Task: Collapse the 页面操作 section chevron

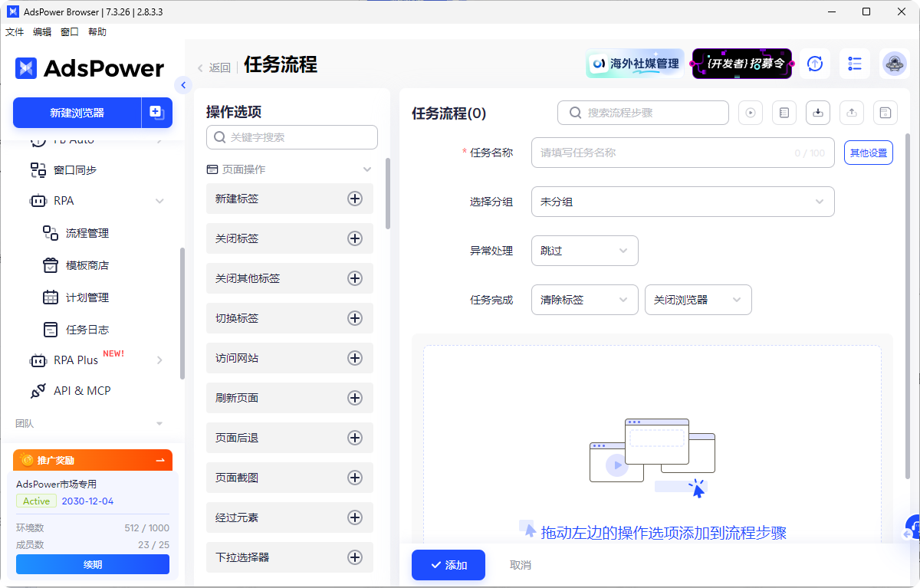Action: [x=366, y=169]
